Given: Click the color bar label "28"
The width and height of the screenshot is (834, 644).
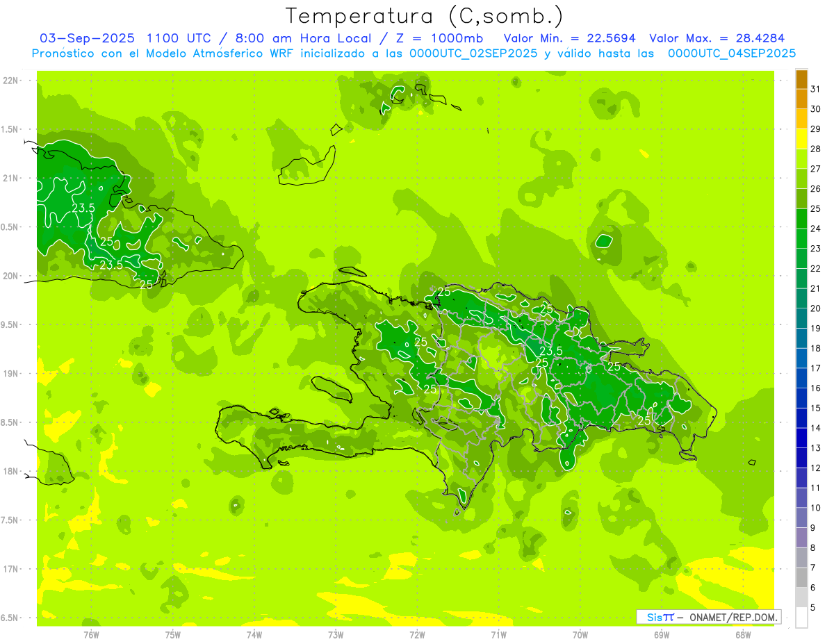Looking at the screenshot, I should [816, 149].
